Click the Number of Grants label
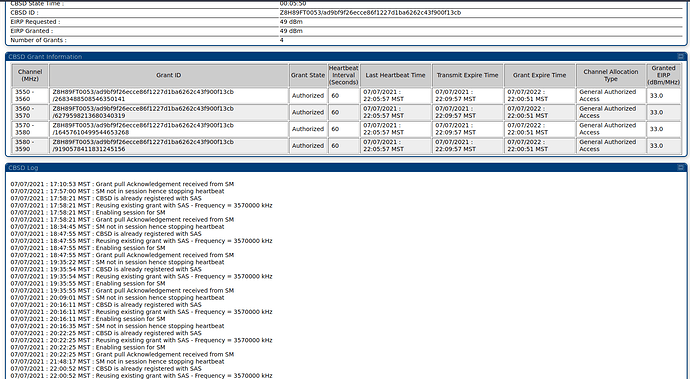This screenshot has height=379, width=690. point(38,40)
